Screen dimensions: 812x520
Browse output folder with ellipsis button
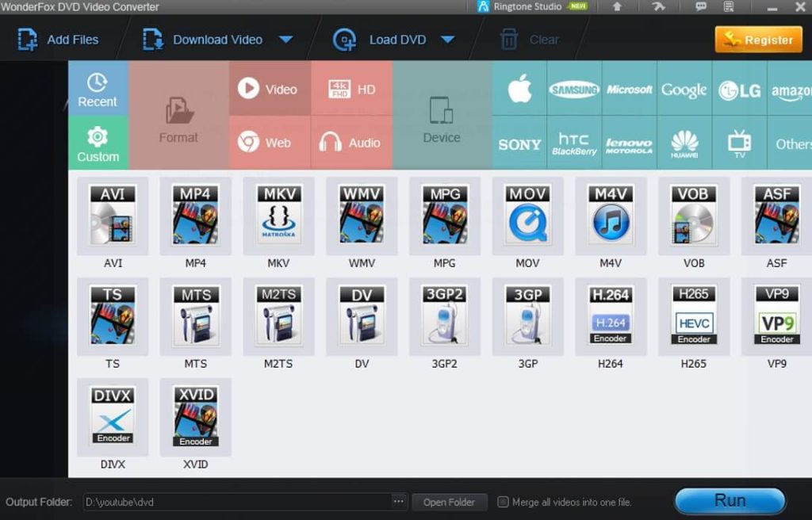(x=399, y=502)
